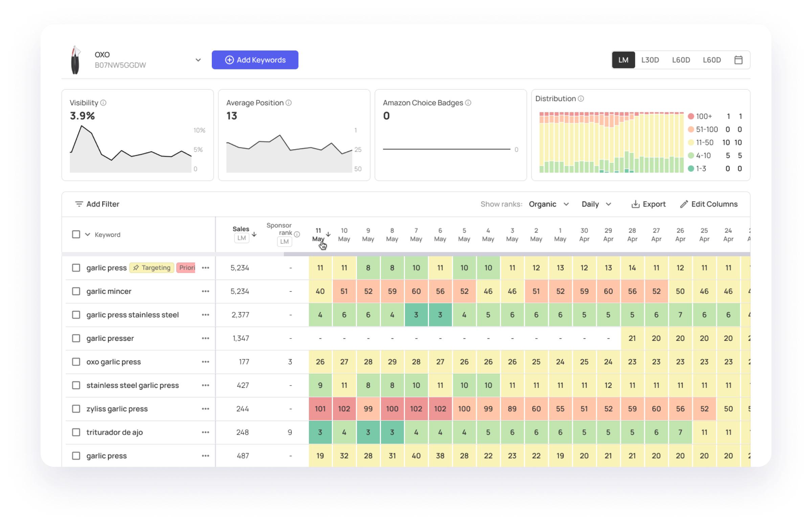Check the Targeting garlic press row checkbox
812x524 pixels.
76,268
